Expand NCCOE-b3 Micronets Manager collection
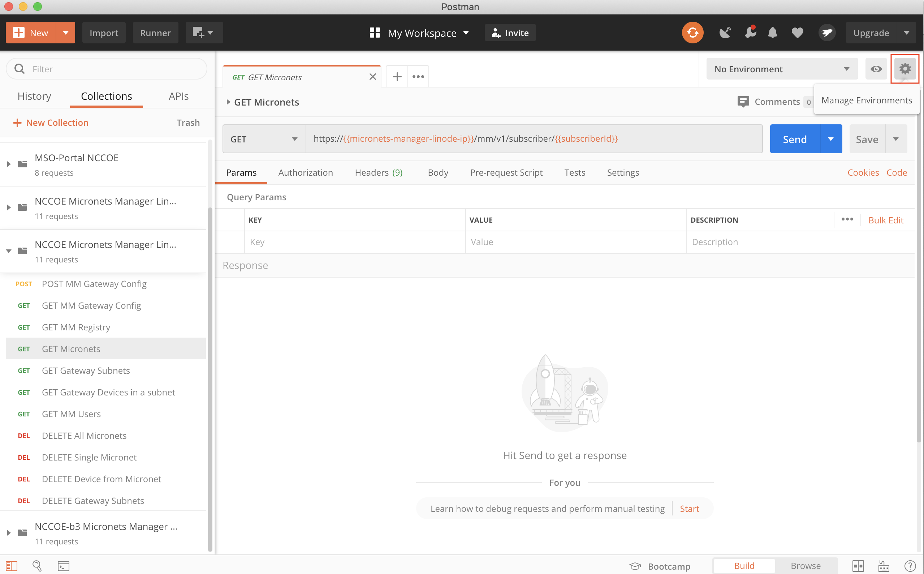 [8, 533]
